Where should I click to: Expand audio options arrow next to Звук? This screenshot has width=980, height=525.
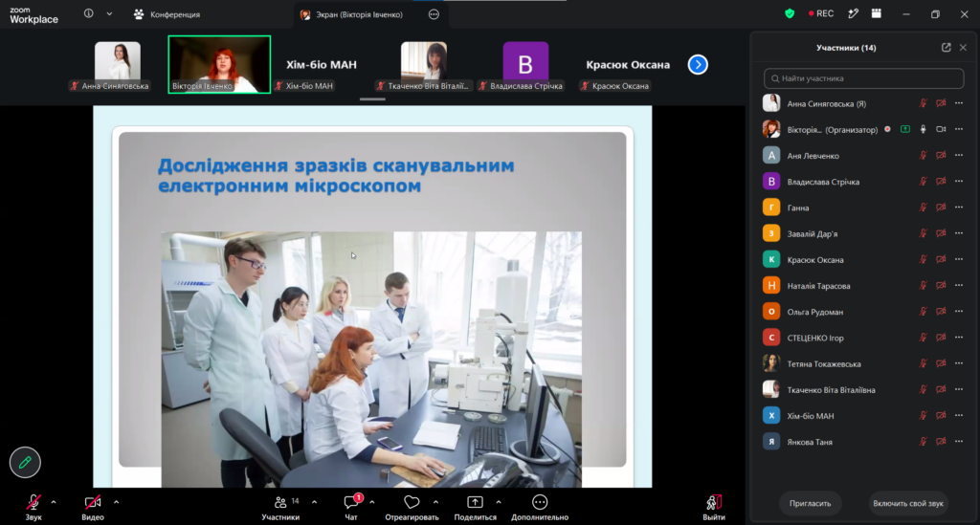tap(54, 502)
